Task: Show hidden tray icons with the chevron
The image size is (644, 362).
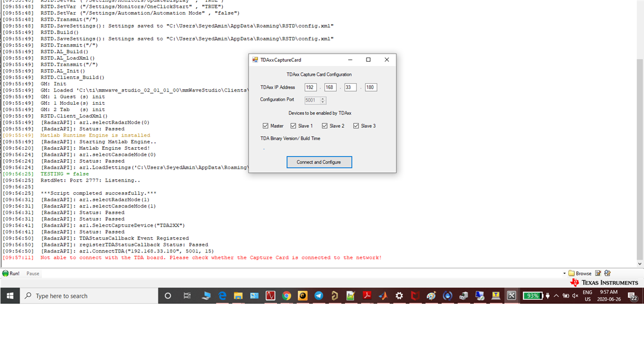Action: tap(556, 295)
